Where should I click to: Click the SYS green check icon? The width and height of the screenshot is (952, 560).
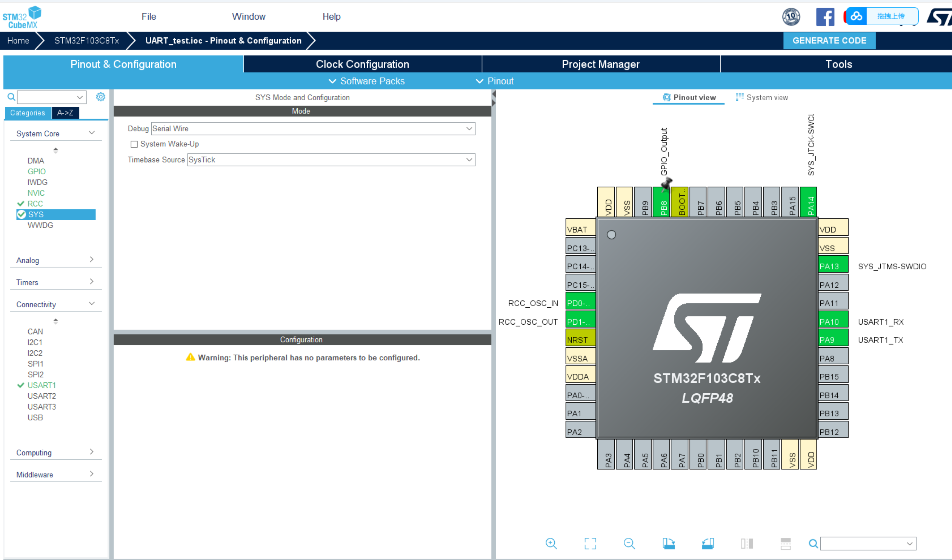[22, 215]
